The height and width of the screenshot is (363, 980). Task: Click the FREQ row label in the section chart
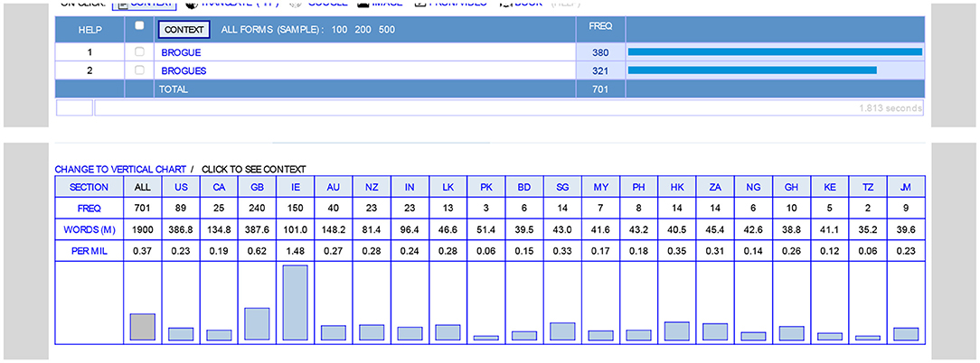[89, 208]
